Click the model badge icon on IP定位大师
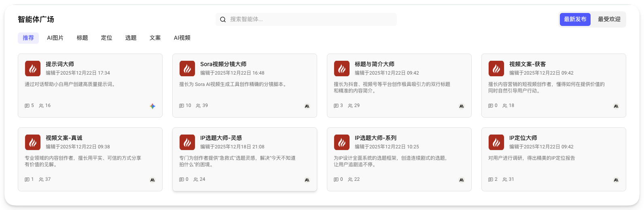The height and width of the screenshot is (210, 644). click(616, 180)
